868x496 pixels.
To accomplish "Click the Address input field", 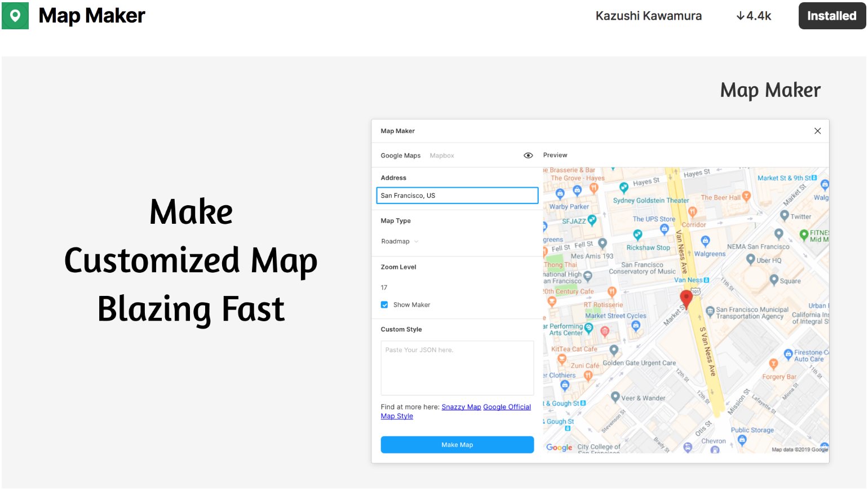I will 457,196.
